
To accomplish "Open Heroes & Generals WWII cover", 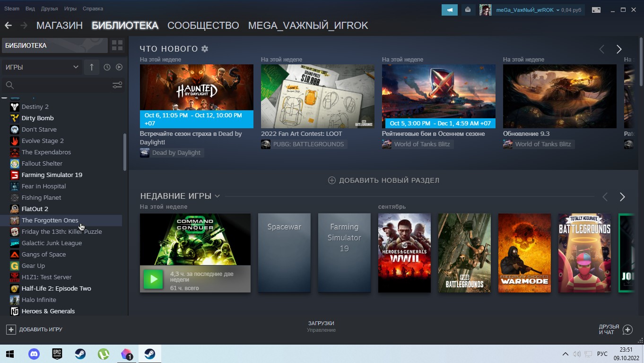I will 404,253.
